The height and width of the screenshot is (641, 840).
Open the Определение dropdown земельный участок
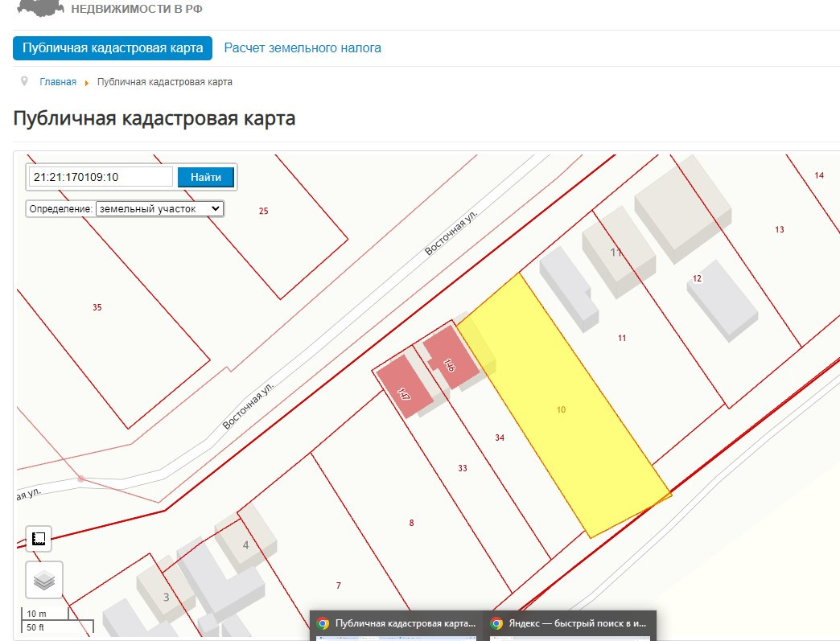159,209
